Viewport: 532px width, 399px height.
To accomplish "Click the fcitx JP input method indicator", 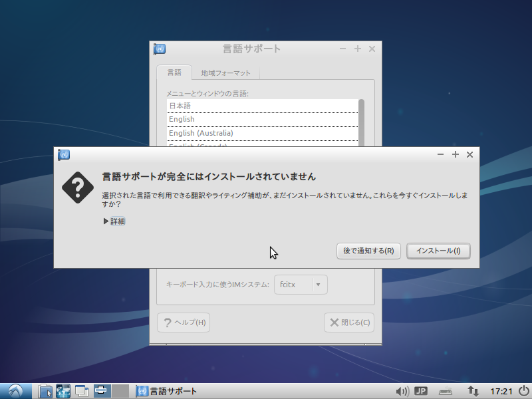I will (421, 391).
